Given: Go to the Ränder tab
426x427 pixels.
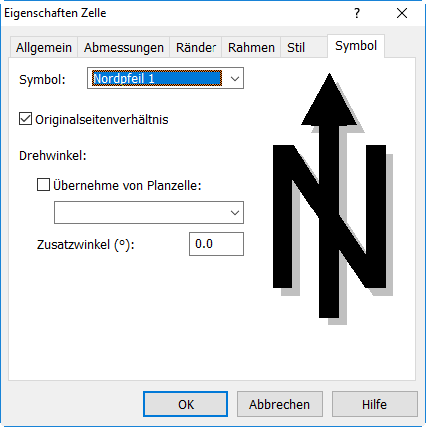Looking at the screenshot, I should [x=196, y=47].
